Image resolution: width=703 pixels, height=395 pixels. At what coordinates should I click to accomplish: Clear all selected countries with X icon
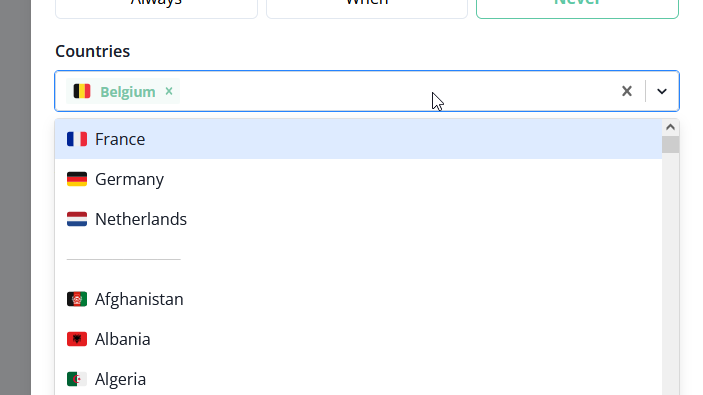click(x=627, y=91)
